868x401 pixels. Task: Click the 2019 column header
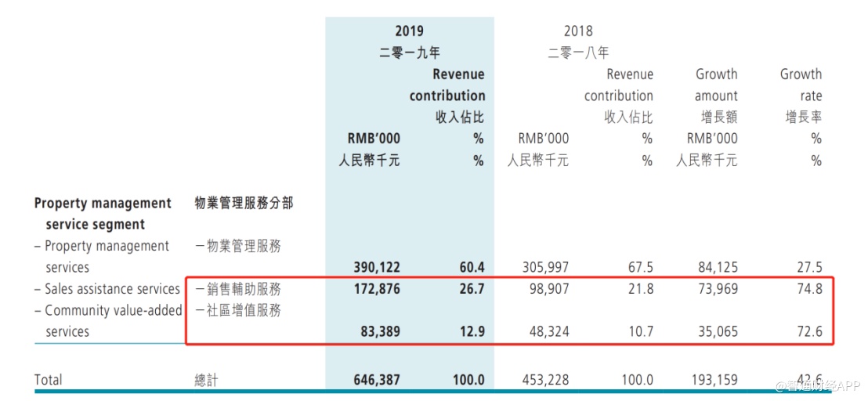(x=409, y=31)
